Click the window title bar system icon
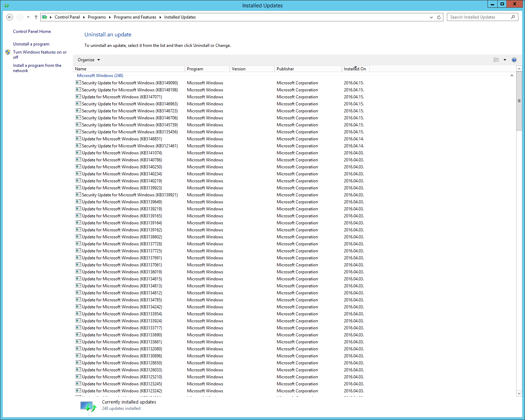 tap(6, 5)
